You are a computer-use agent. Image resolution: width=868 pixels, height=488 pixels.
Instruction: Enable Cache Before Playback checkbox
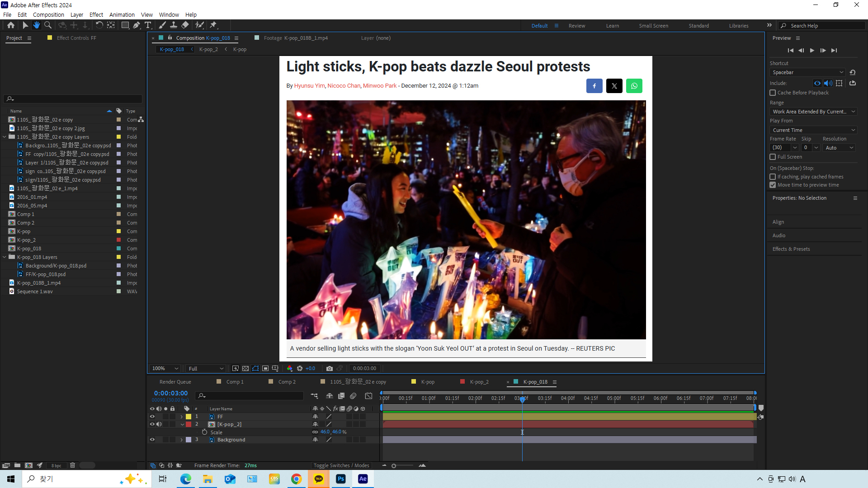pos(773,93)
